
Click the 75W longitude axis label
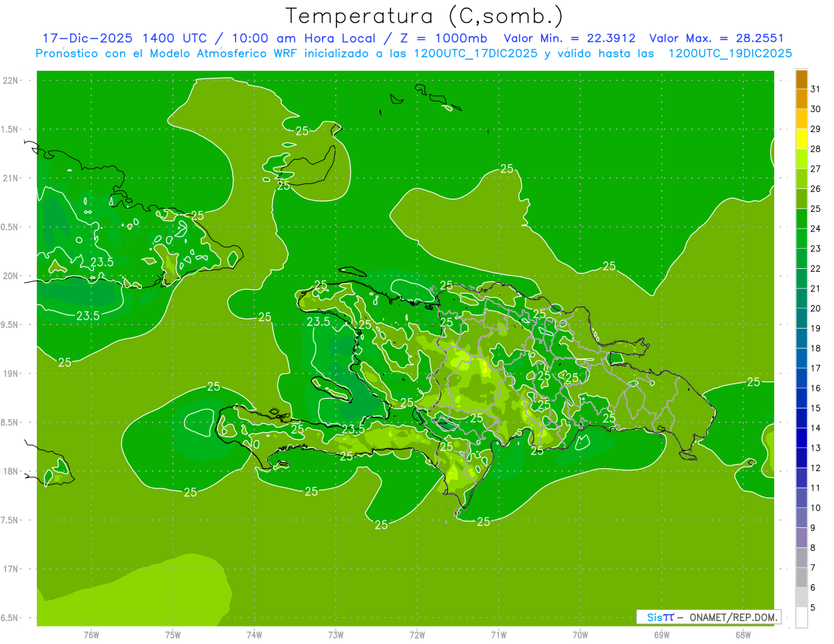(173, 634)
